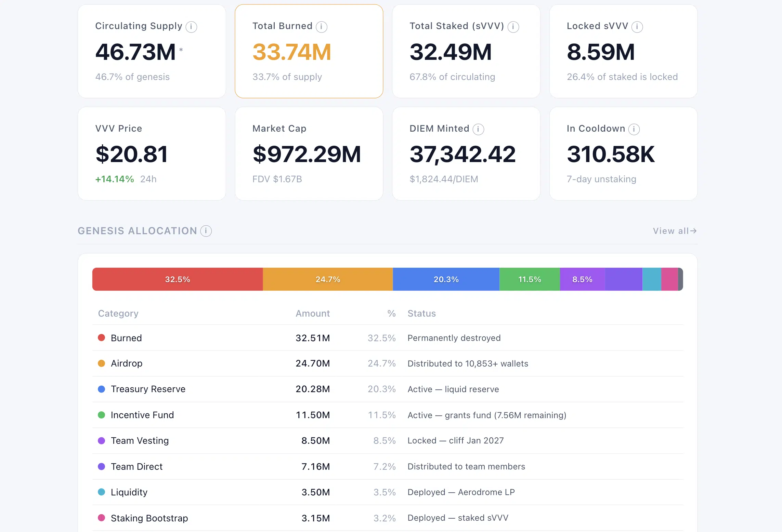Show the Total Staked (sVVV) info tooltip
The width and height of the screenshot is (782, 532).
point(513,27)
